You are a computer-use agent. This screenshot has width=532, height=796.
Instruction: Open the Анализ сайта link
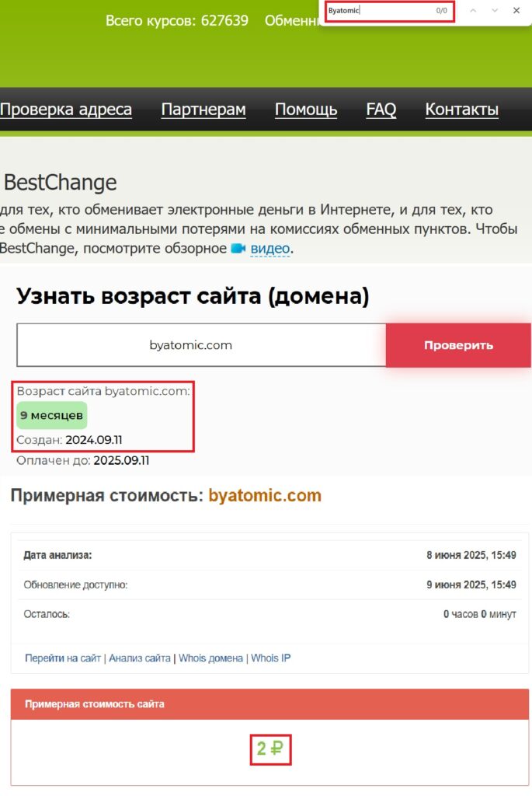[x=140, y=658]
